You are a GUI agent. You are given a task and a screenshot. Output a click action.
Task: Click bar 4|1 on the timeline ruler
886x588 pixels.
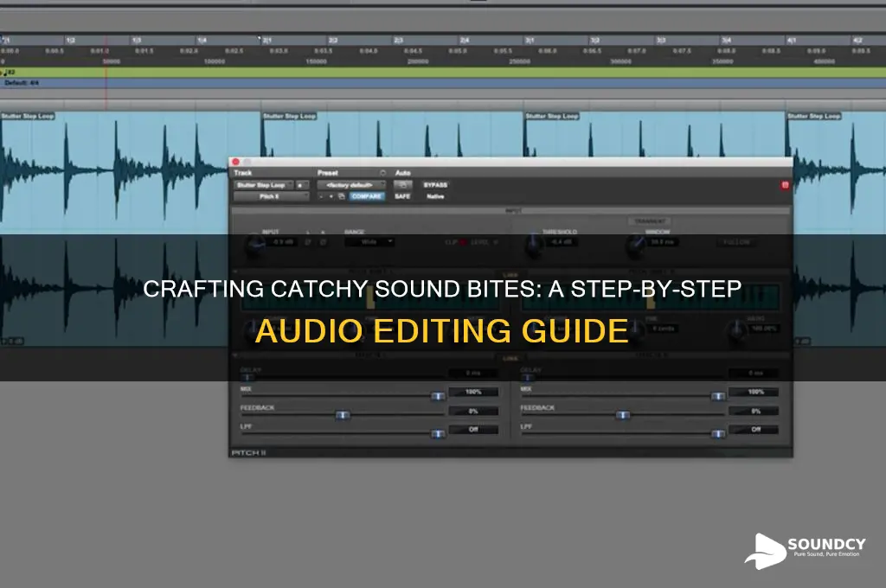792,41
